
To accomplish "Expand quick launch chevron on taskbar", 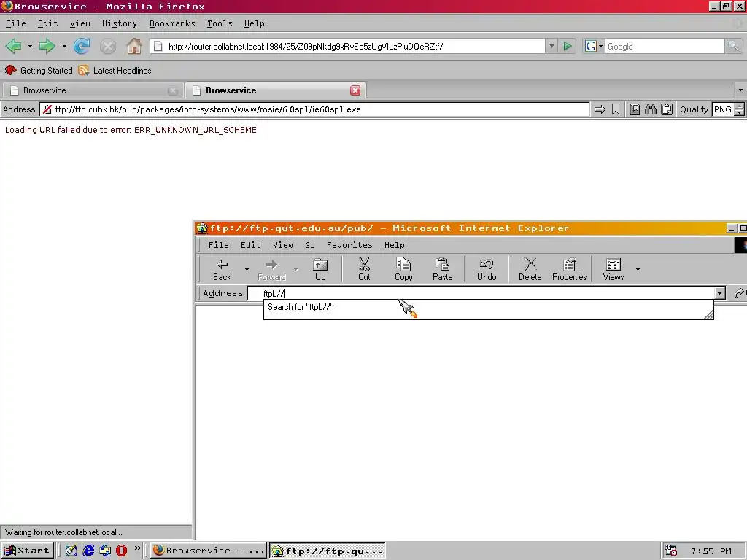I will 138,548.
